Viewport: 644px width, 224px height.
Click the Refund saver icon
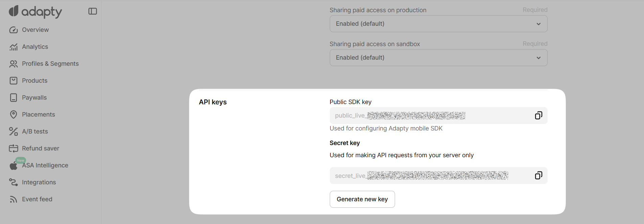pos(14,148)
